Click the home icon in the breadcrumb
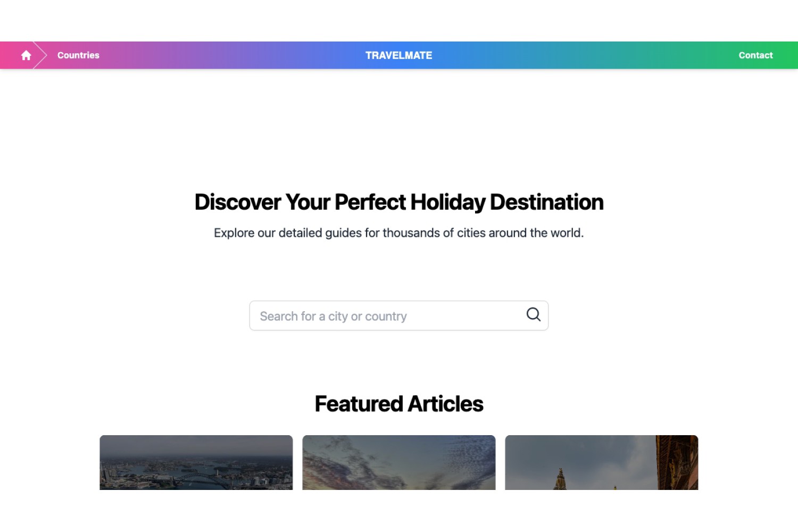This screenshot has width=798, height=532. click(x=26, y=55)
